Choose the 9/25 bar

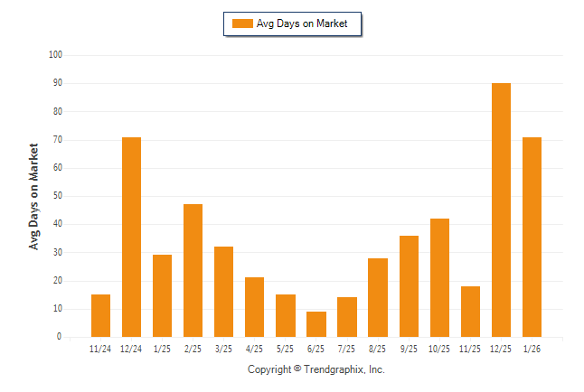tap(409, 285)
